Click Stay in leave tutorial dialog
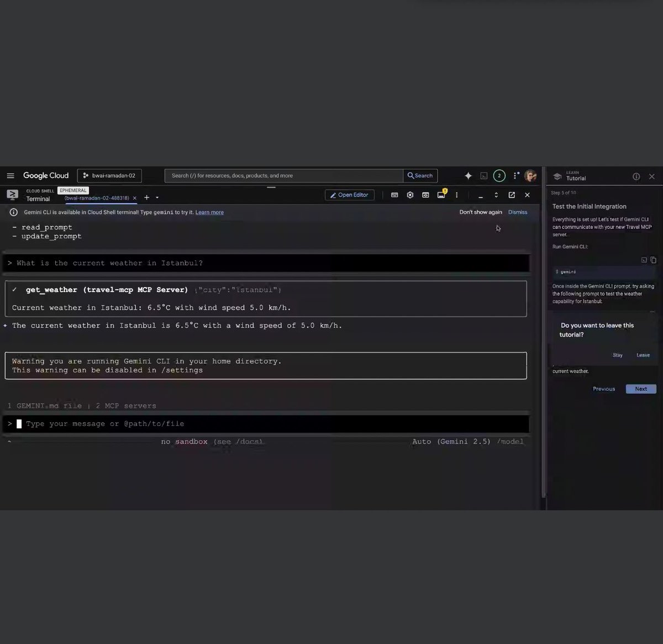The height and width of the screenshot is (644, 663). coord(618,355)
